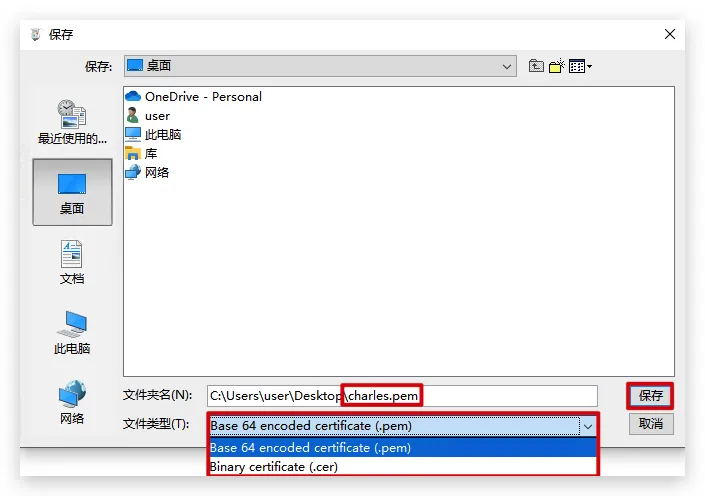Select the user folder in file list

[157, 116]
